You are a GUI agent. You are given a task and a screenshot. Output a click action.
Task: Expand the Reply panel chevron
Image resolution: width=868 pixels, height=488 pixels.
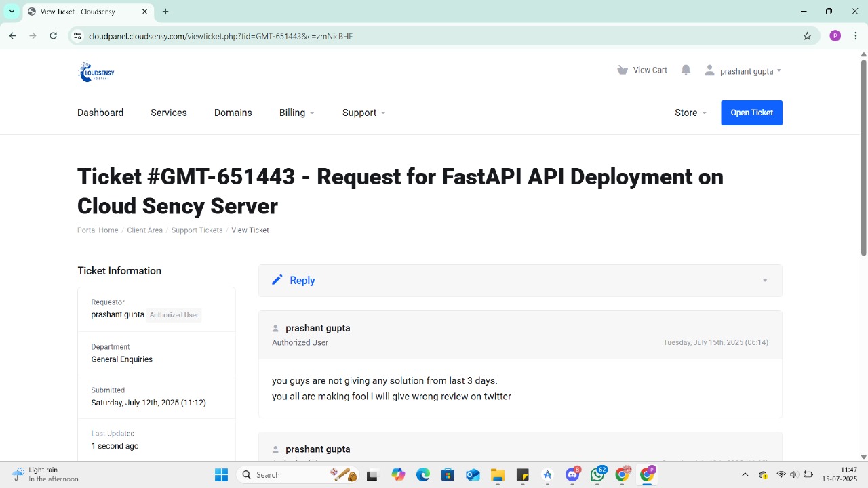tap(764, 281)
